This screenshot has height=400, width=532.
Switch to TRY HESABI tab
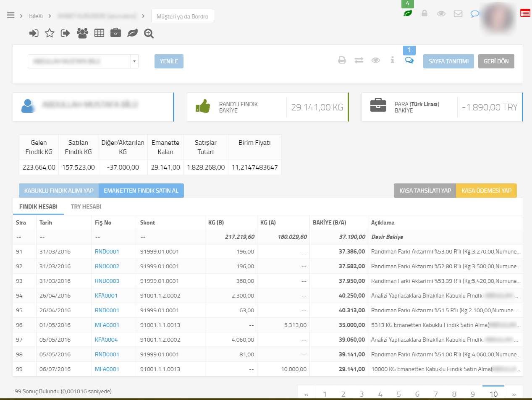tap(86, 207)
